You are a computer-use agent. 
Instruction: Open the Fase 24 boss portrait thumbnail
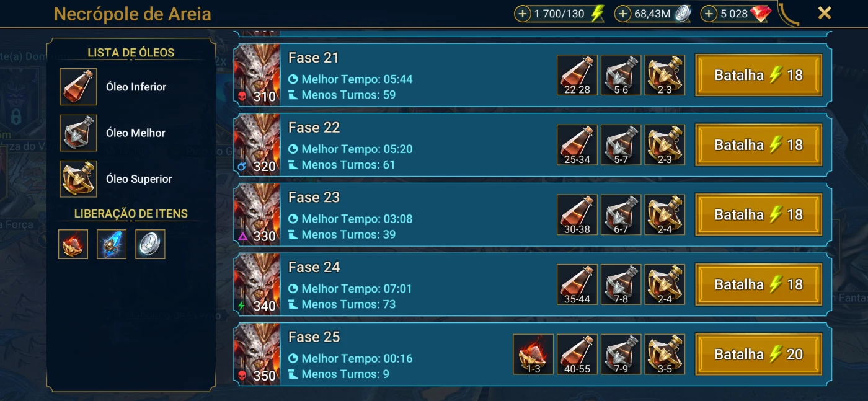click(257, 284)
